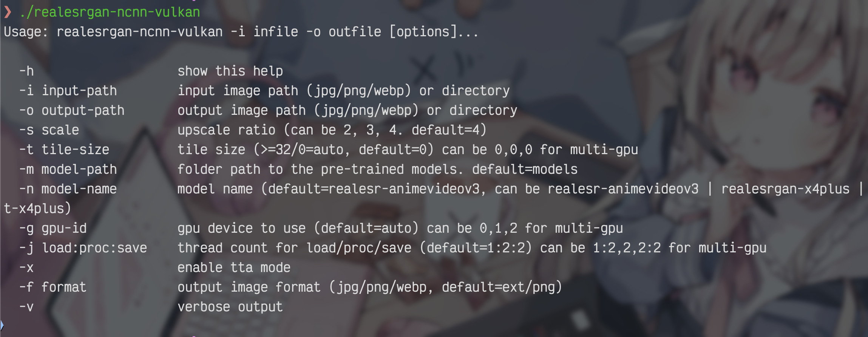Click the "[options]..." text in Usage line
Image resolution: width=868 pixels, height=337 pixels.
[x=434, y=32]
